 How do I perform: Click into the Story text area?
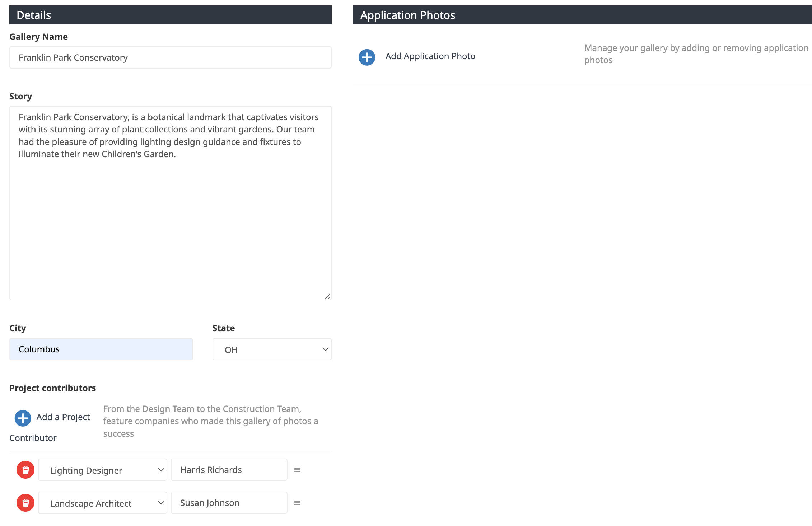click(x=170, y=203)
